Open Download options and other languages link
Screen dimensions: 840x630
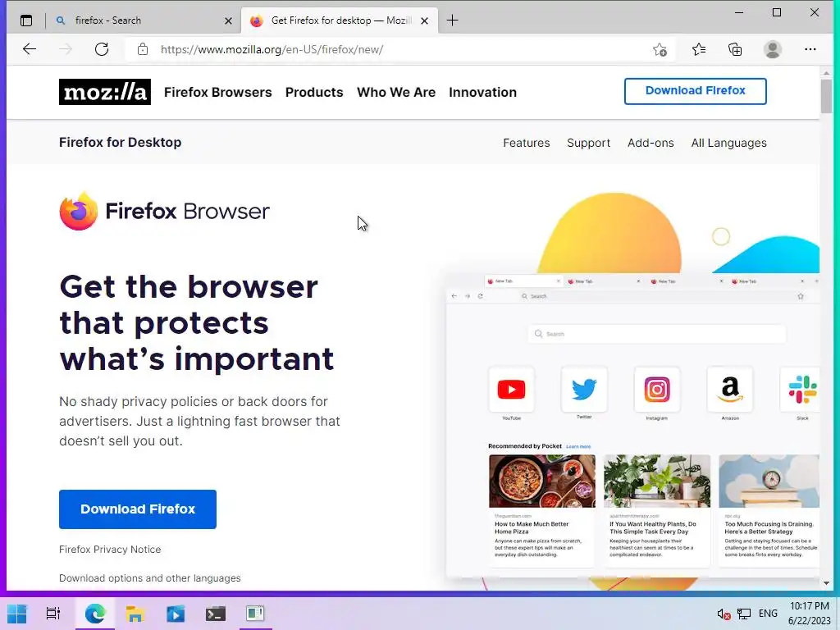[x=149, y=578]
